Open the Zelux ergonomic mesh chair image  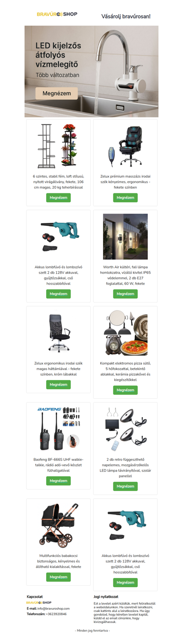[58, 333]
